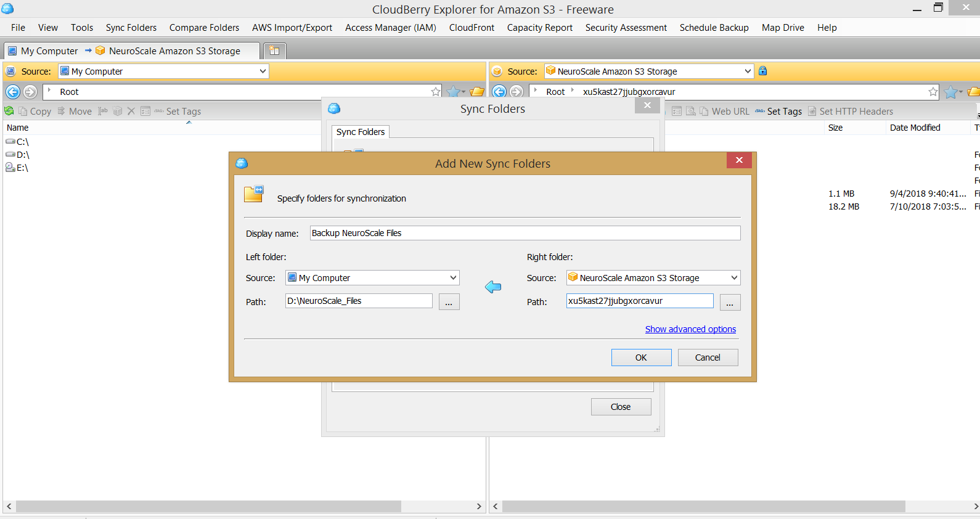Open right folder Source dropdown in dialog

[734, 278]
